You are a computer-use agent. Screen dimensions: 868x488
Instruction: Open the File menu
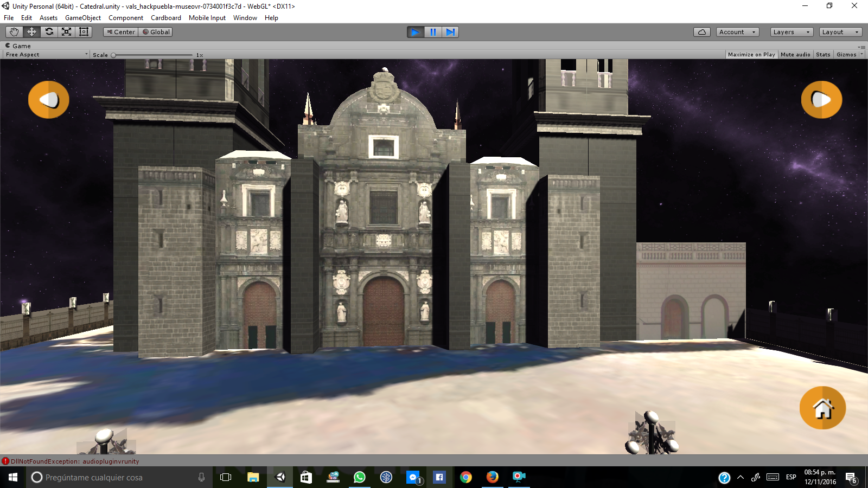(x=9, y=18)
